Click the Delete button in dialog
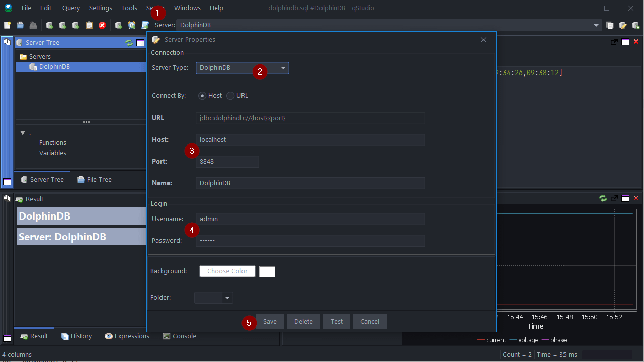The height and width of the screenshot is (362, 644). point(303,322)
